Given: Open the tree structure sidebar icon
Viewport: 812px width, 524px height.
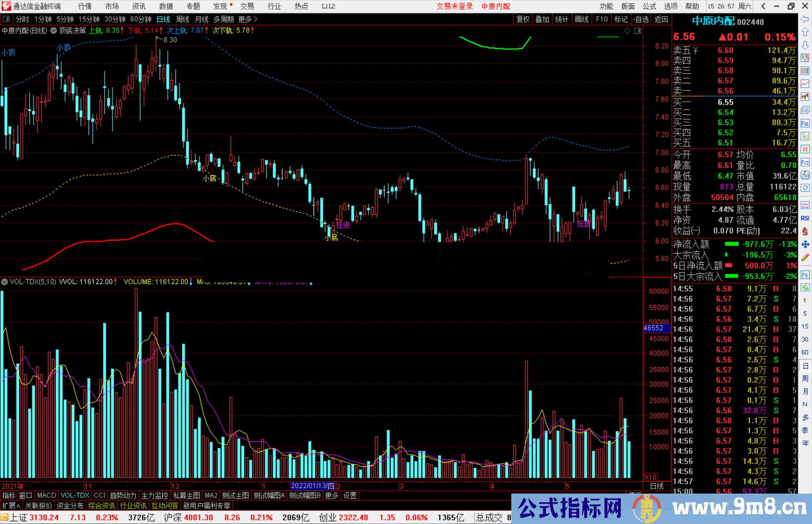Looking at the screenshot, I should (x=805, y=136).
